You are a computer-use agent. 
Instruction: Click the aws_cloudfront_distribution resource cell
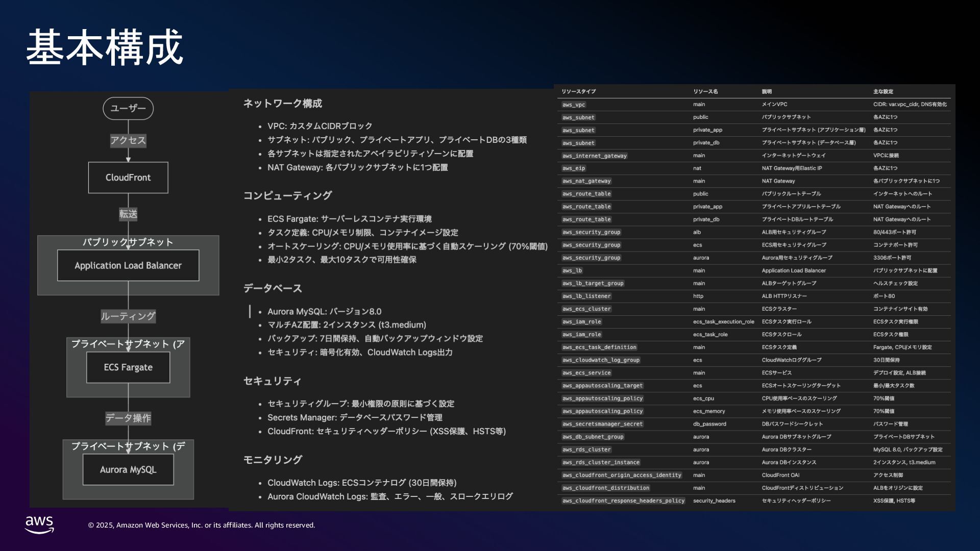(x=606, y=488)
